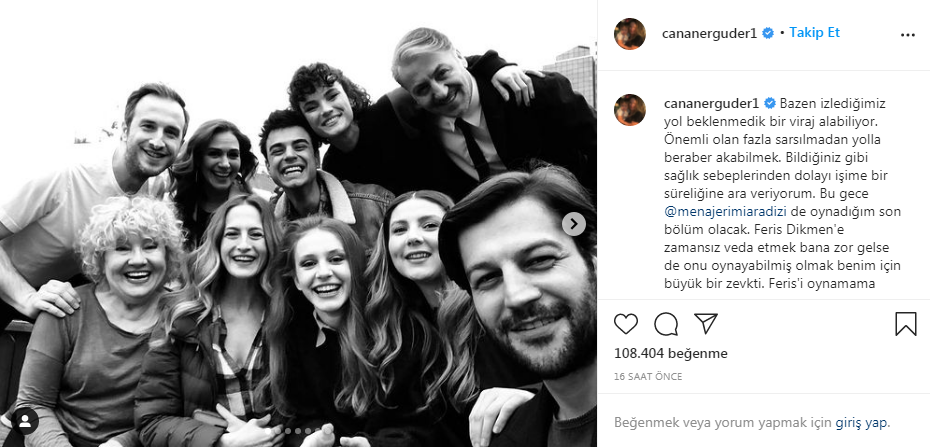Click the verified badge in the post header
This screenshot has width=930, height=447.
(x=768, y=33)
